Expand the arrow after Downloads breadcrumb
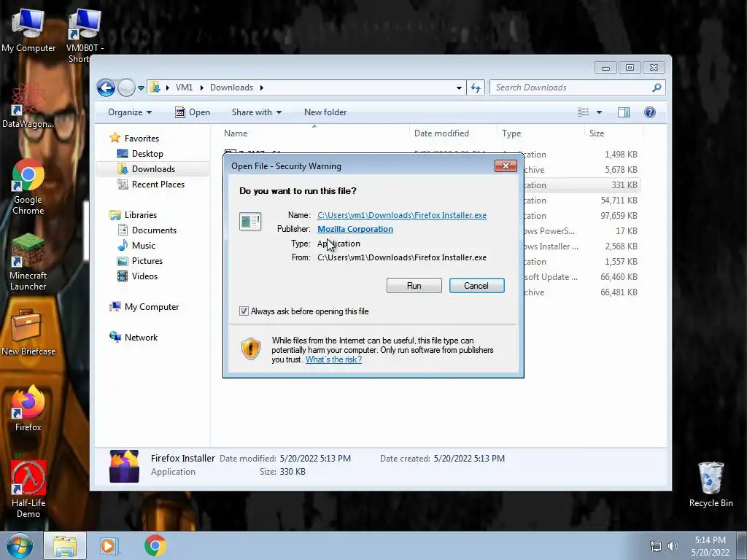The width and height of the screenshot is (747, 560). (262, 87)
